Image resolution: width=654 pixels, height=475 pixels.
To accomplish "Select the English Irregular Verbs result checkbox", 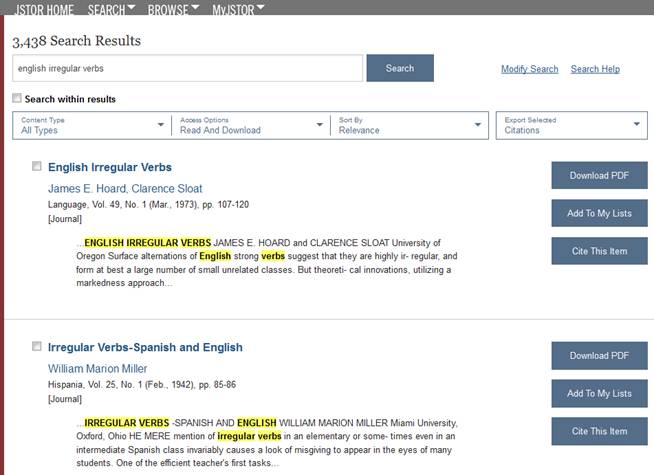I will [37, 166].
